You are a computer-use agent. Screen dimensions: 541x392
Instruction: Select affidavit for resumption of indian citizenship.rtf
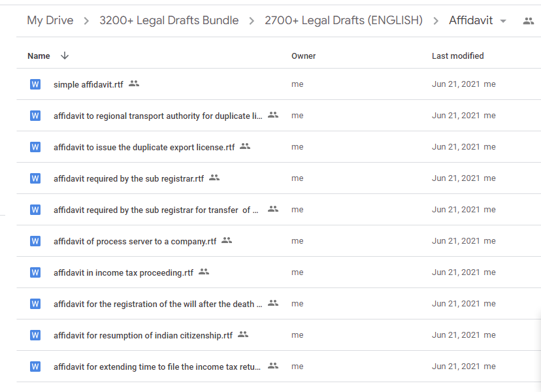coord(142,336)
